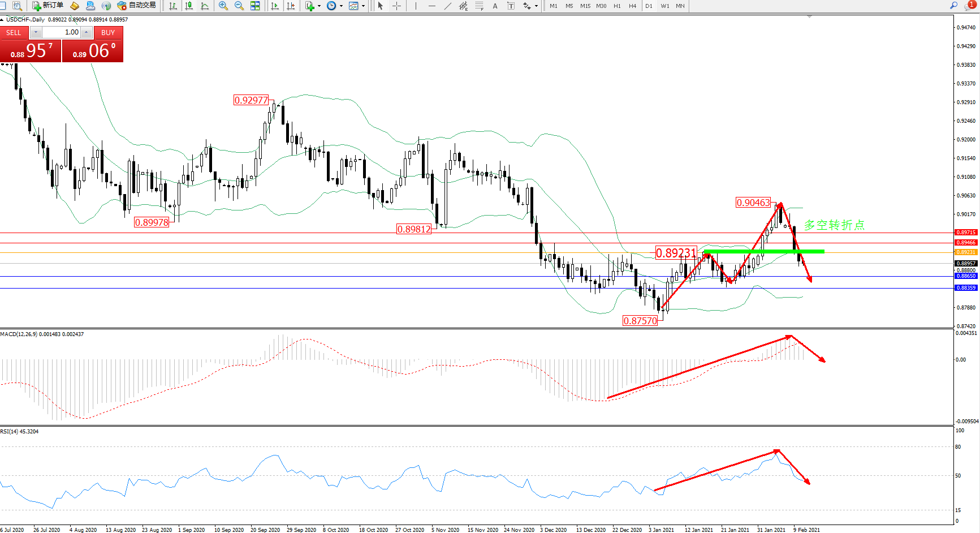Open the indicators list dropdown arrow
980x533 pixels.
coord(320,6)
